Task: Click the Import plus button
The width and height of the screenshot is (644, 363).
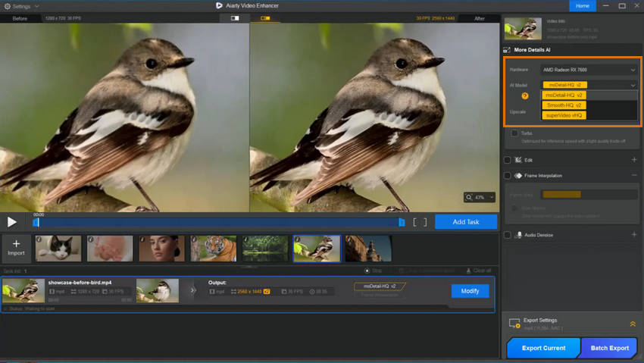Action: pyautogui.click(x=16, y=248)
